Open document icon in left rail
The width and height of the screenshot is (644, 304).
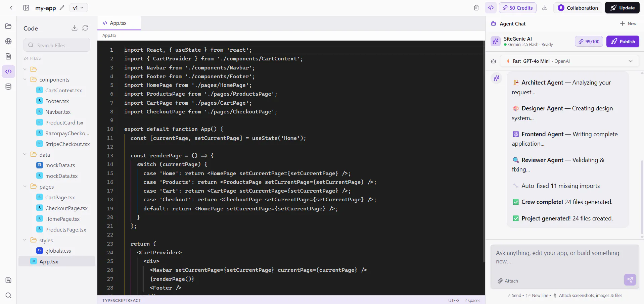(x=8, y=56)
